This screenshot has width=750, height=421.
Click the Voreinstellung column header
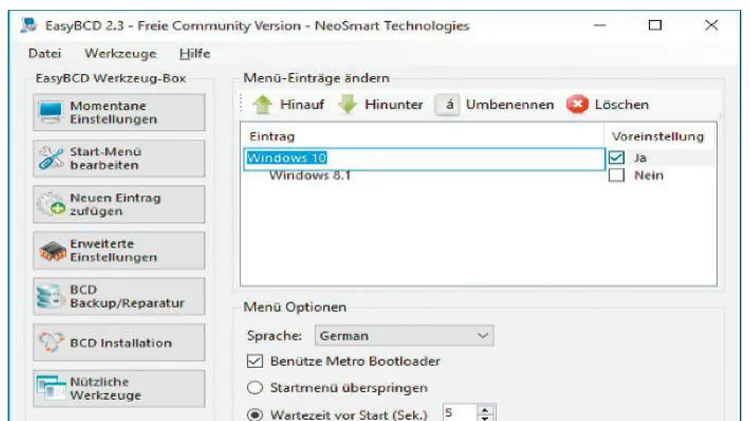[x=658, y=136]
